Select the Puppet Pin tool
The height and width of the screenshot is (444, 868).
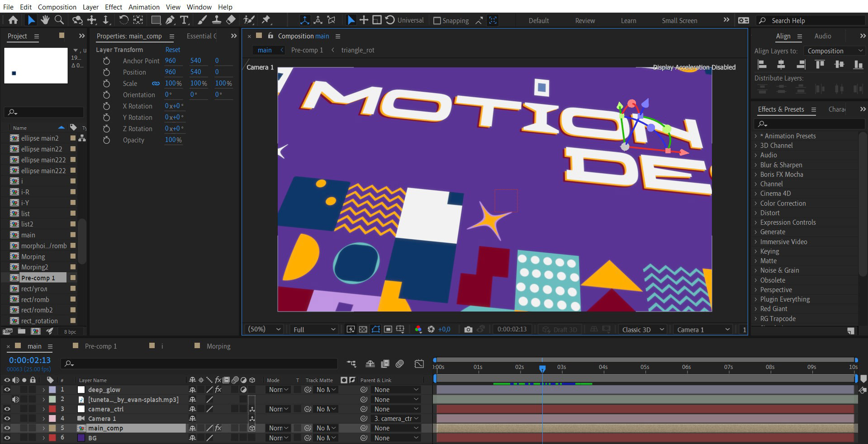point(266,20)
